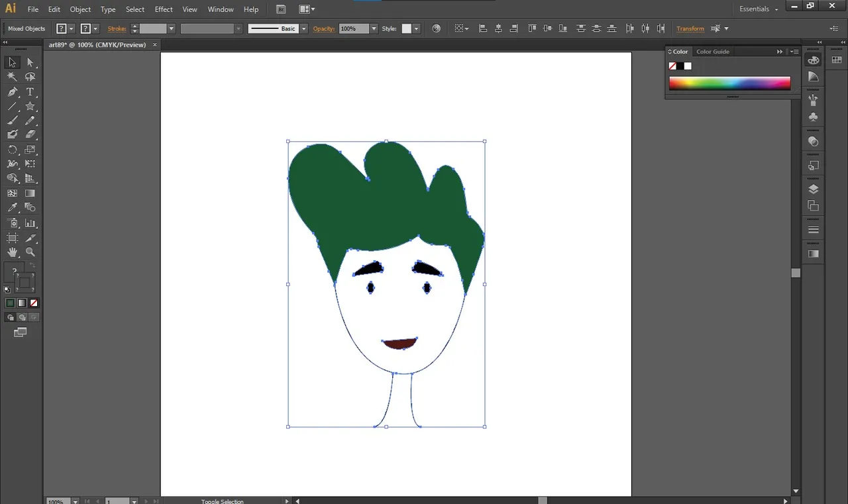Select the Paintbrush tool

tap(12, 121)
